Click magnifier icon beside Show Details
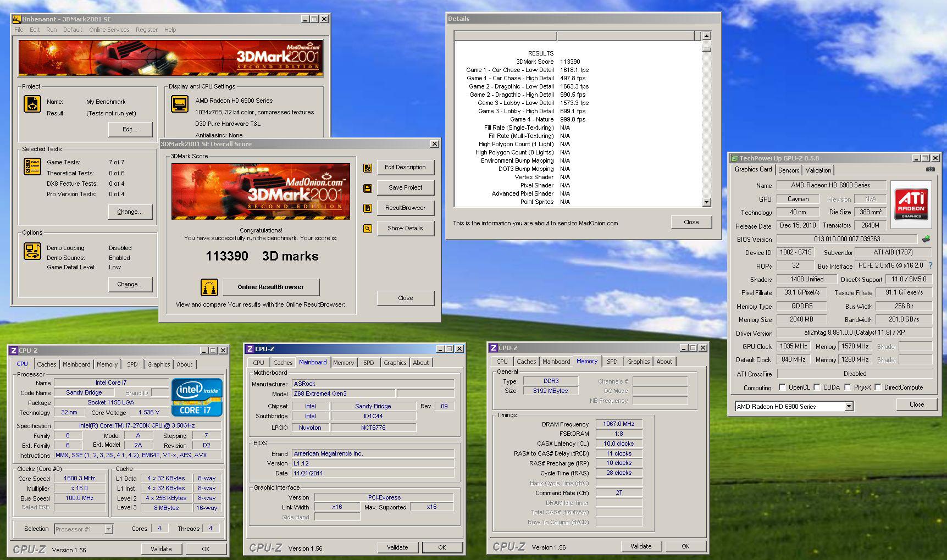 point(368,229)
